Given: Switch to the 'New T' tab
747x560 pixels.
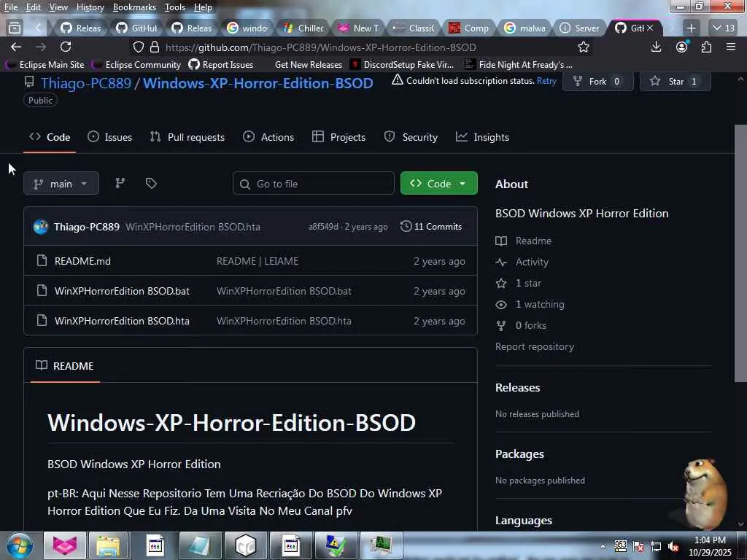Looking at the screenshot, I should coord(359,28).
